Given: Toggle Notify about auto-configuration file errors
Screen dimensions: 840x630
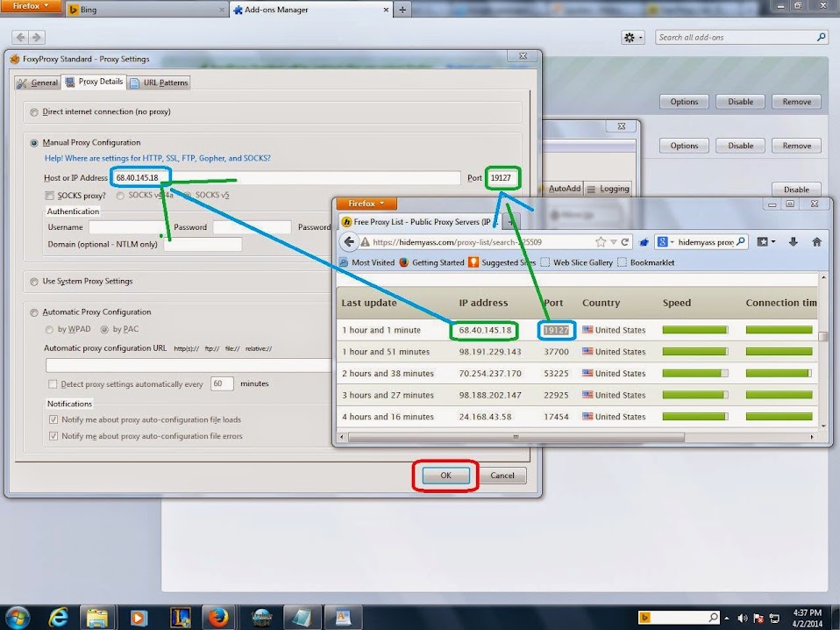Looking at the screenshot, I should pos(53,436).
